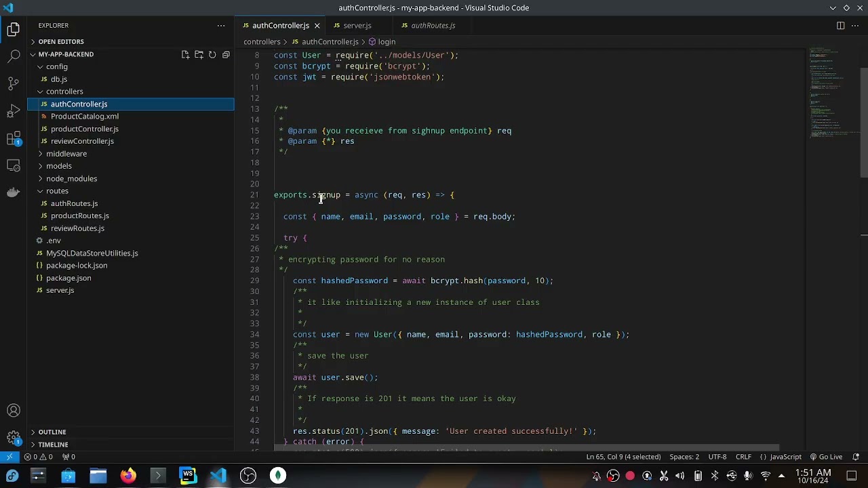The height and width of the screenshot is (488, 868).
Task: Open the terminal from the taskbar
Action: [158, 476]
